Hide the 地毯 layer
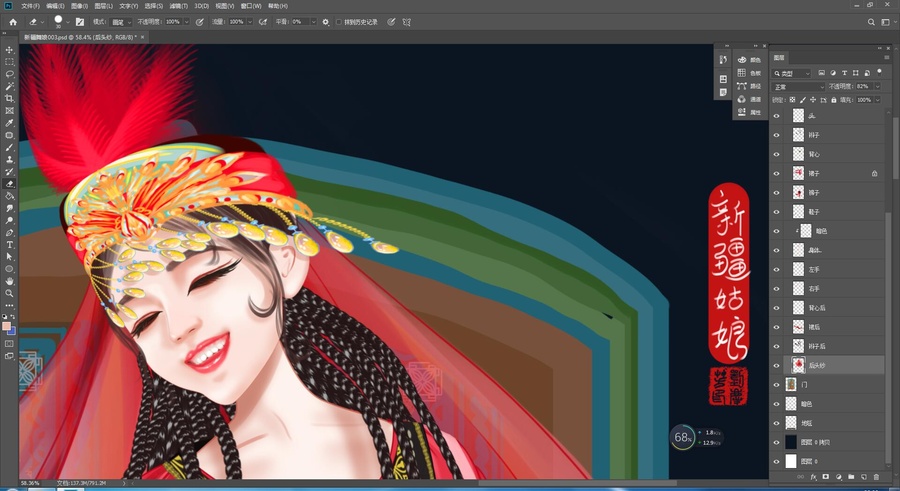This screenshot has height=491, width=900. click(777, 423)
